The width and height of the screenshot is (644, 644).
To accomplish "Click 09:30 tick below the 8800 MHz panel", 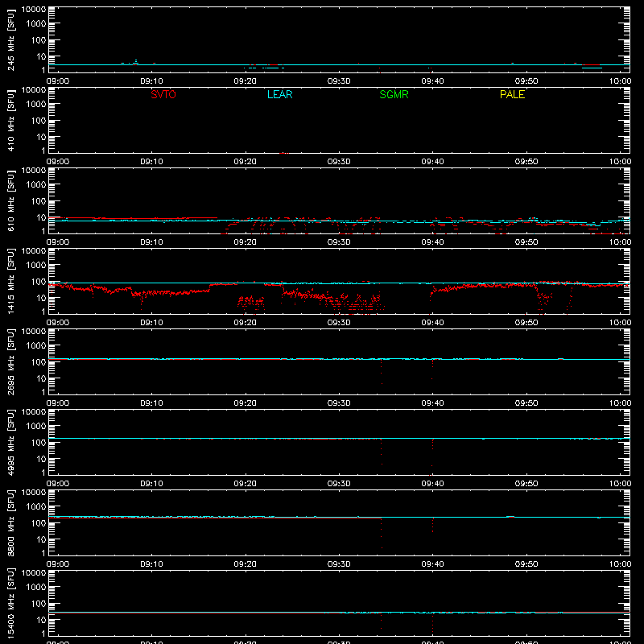I will coord(339,564).
